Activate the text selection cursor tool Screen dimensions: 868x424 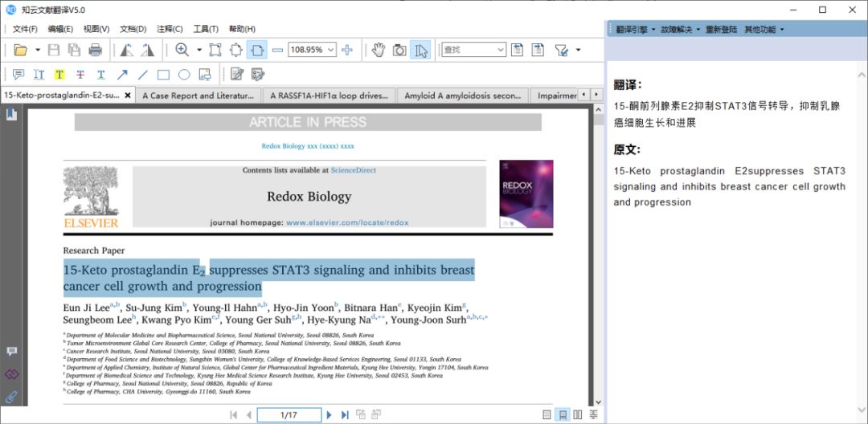pyautogui.click(x=420, y=51)
